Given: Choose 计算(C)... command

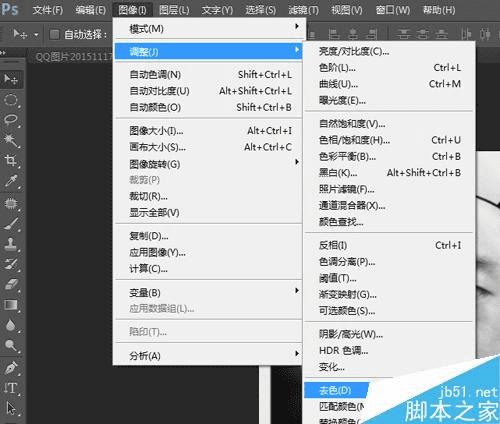Looking at the screenshot, I should point(208,269).
